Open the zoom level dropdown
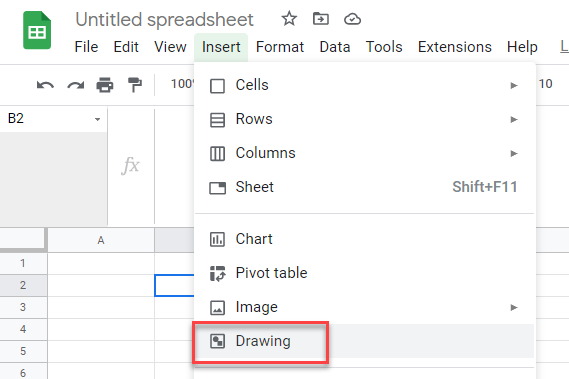The height and width of the screenshot is (379, 569). [x=182, y=84]
